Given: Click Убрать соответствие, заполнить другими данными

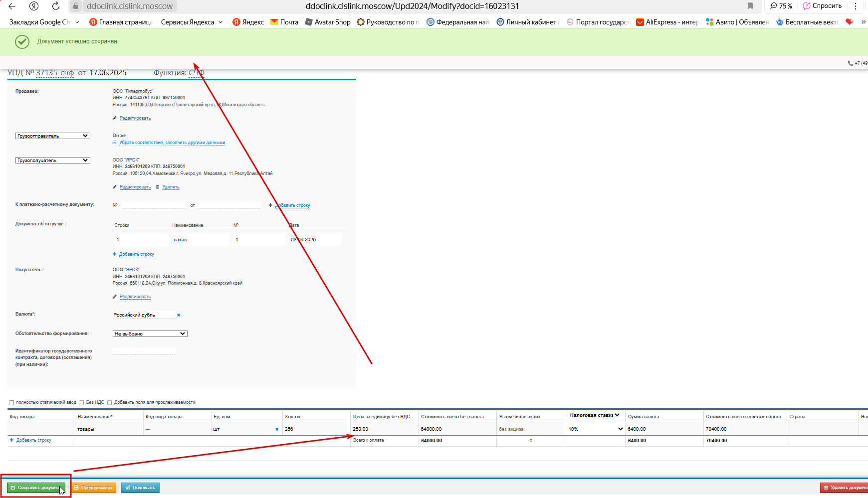Looking at the screenshot, I should coord(172,143).
